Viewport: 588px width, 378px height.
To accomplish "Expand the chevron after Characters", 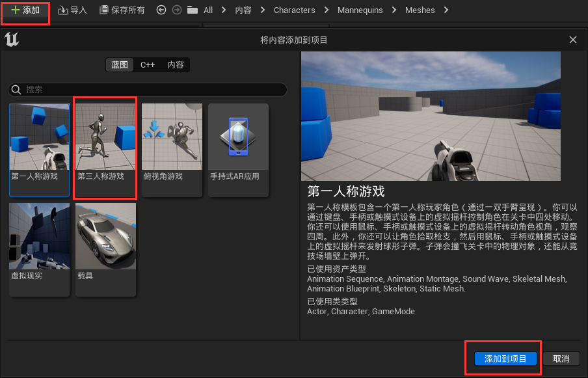I will (327, 10).
